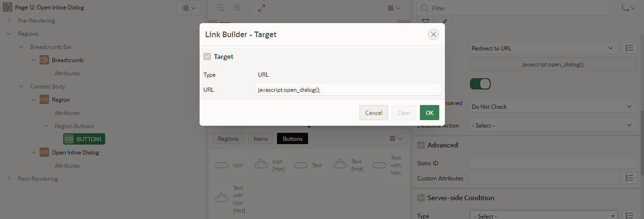
Task: Switch to the Regions gallery tab
Action: pos(228,138)
